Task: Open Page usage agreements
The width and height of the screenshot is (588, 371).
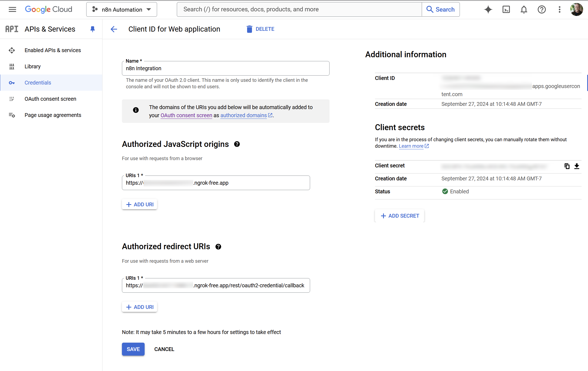Action: click(51, 115)
